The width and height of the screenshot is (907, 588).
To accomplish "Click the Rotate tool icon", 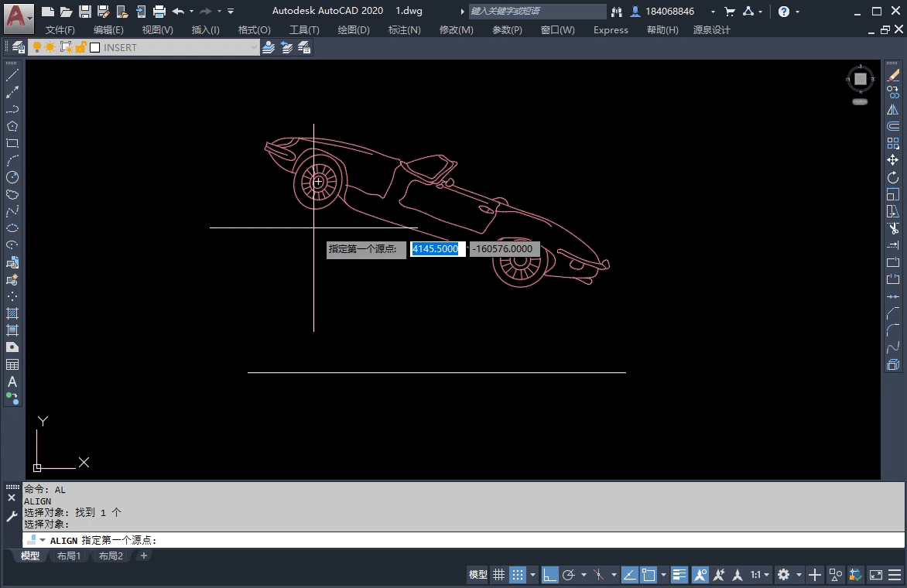I will coord(893,177).
